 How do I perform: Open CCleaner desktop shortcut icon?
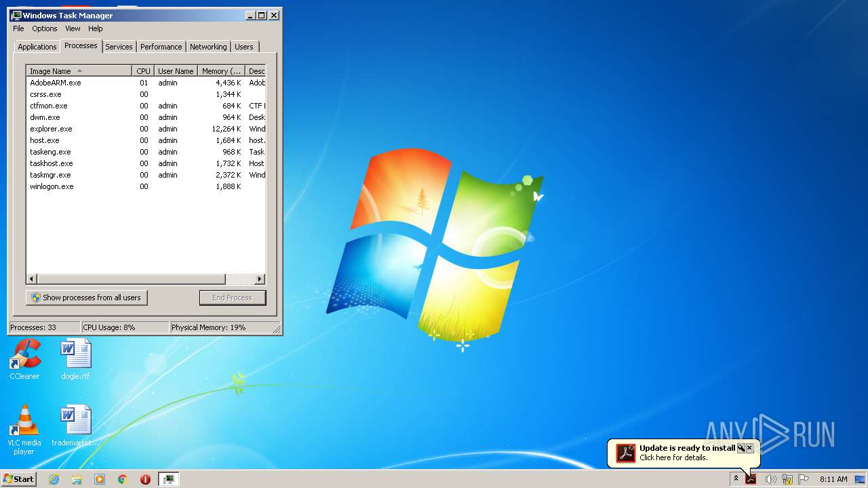pyautogui.click(x=24, y=359)
